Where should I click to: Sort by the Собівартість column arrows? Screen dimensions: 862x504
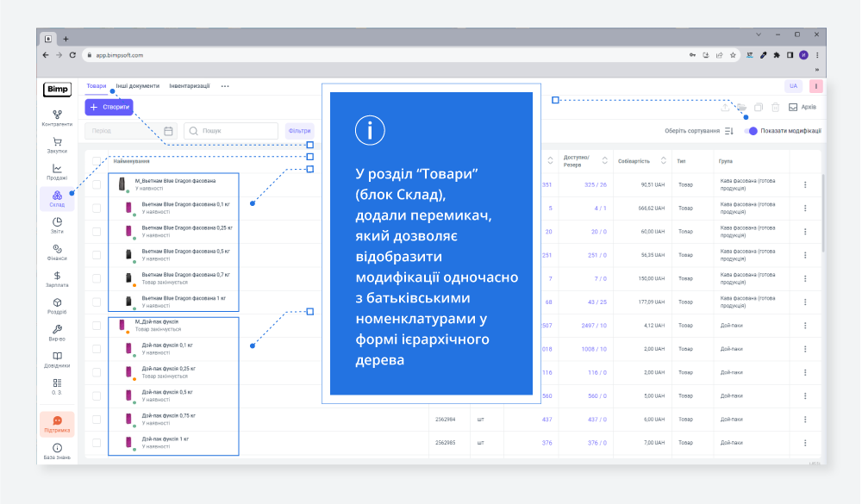[664, 161]
